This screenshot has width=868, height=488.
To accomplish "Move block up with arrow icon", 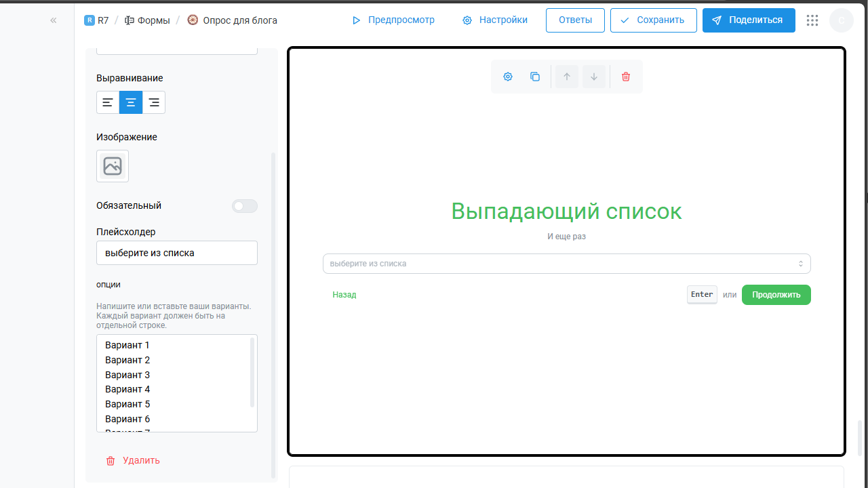I will [x=567, y=77].
